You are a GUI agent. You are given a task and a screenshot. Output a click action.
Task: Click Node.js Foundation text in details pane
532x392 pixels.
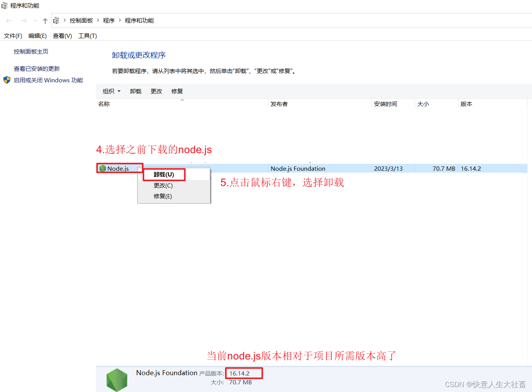pyautogui.click(x=167, y=373)
